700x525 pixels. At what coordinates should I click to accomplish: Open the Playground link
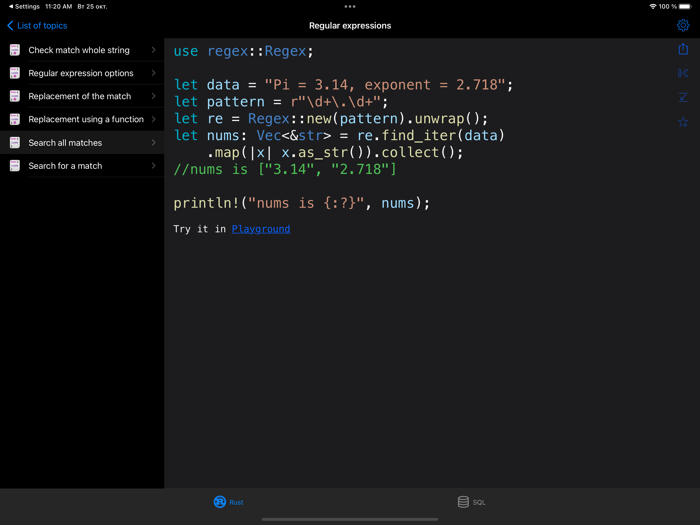tap(260, 229)
